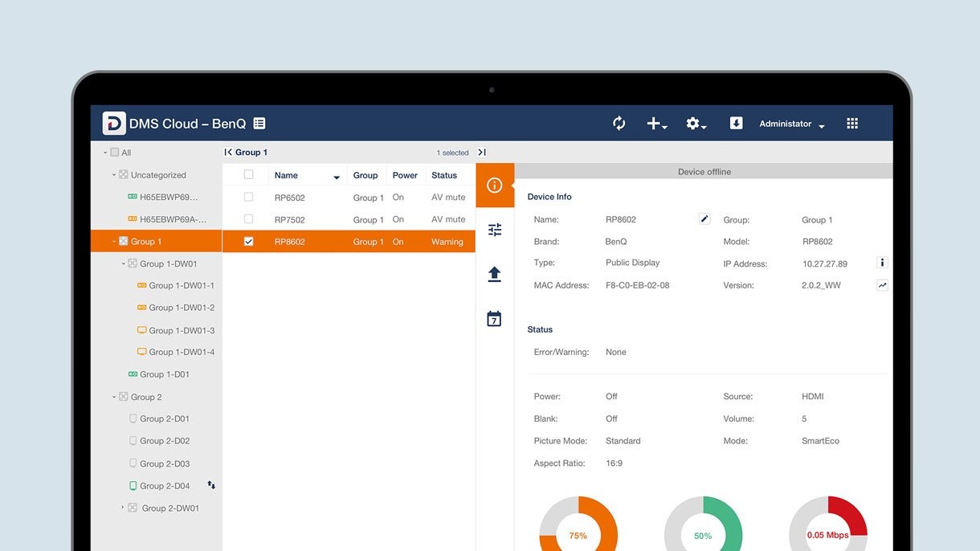Image resolution: width=980 pixels, height=551 pixels.
Task: Open the settings gear menu
Action: click(695, 124)
